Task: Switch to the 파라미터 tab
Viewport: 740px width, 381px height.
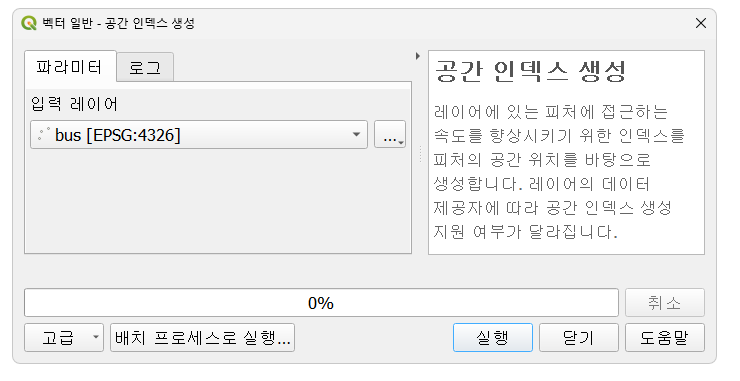Action: pos(70,67)
